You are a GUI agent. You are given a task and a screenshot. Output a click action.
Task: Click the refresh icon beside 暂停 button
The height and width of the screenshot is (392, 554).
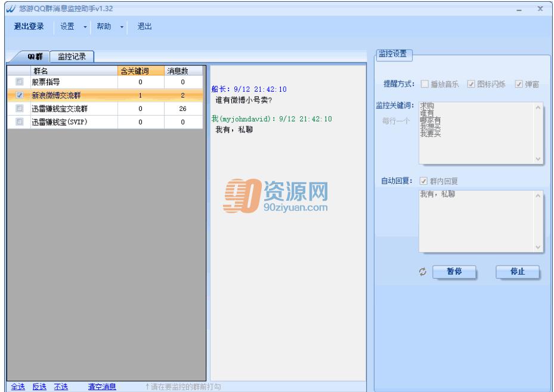click(423, 272)
